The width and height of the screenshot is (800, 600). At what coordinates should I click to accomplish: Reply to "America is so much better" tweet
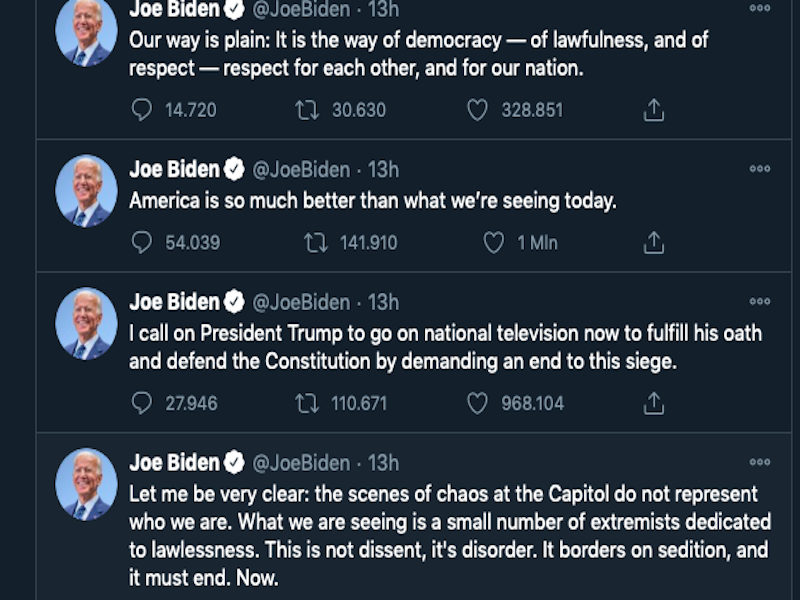click(142, 242)
